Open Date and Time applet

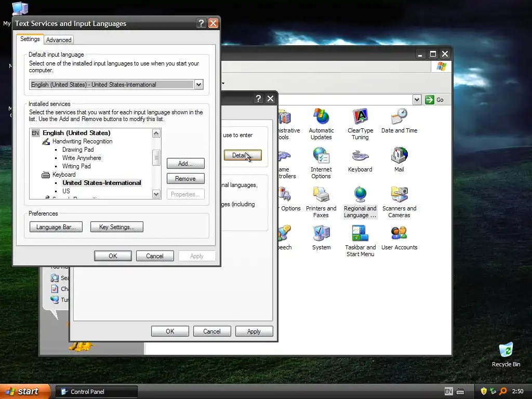point(399,121)
